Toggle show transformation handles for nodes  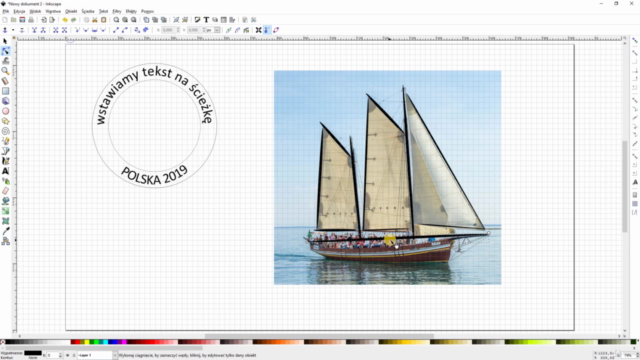(258, 30)
